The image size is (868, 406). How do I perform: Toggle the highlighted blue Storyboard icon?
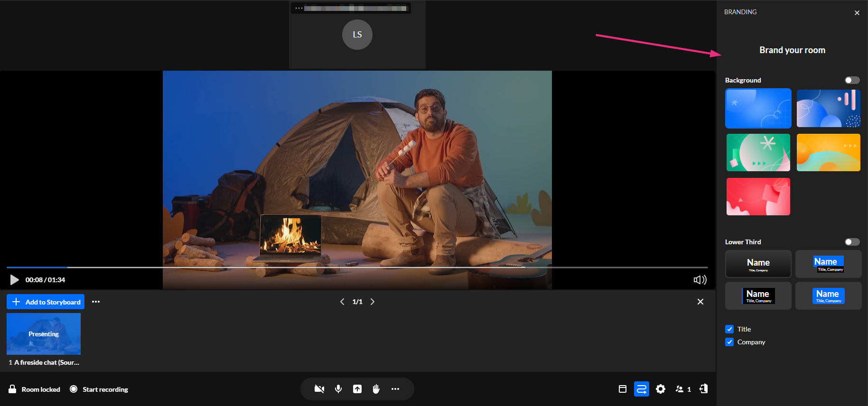[642, 389]
